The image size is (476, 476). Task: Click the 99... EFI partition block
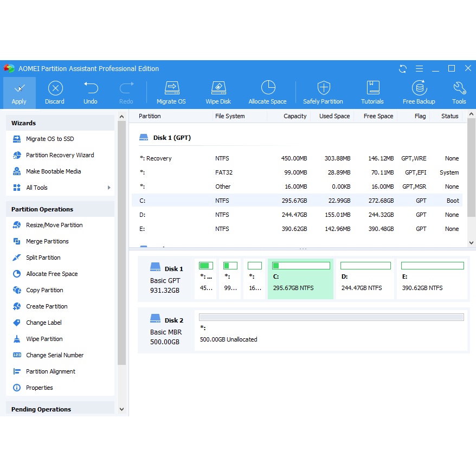[x=230, y=279]
